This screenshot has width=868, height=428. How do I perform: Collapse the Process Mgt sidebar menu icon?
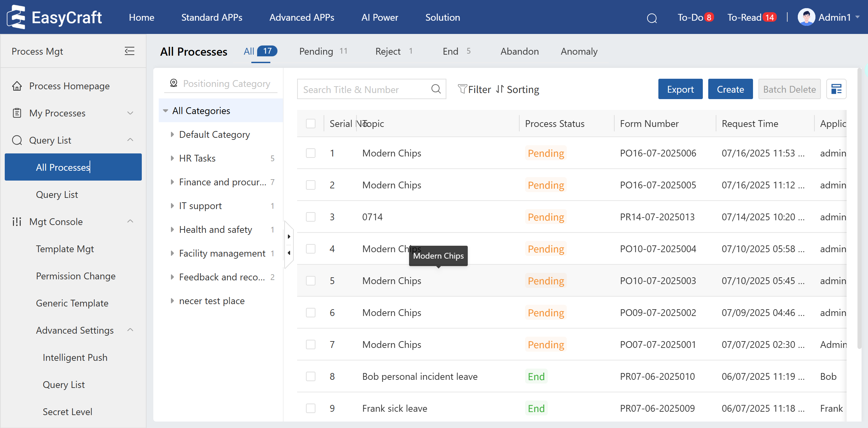[x=129, y=51]
